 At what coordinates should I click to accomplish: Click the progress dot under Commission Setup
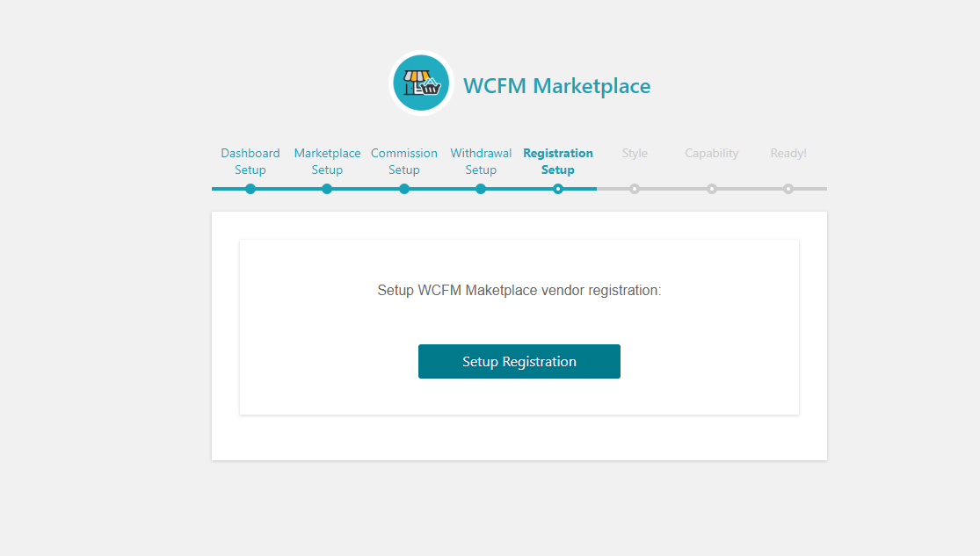tap(404, 189)
